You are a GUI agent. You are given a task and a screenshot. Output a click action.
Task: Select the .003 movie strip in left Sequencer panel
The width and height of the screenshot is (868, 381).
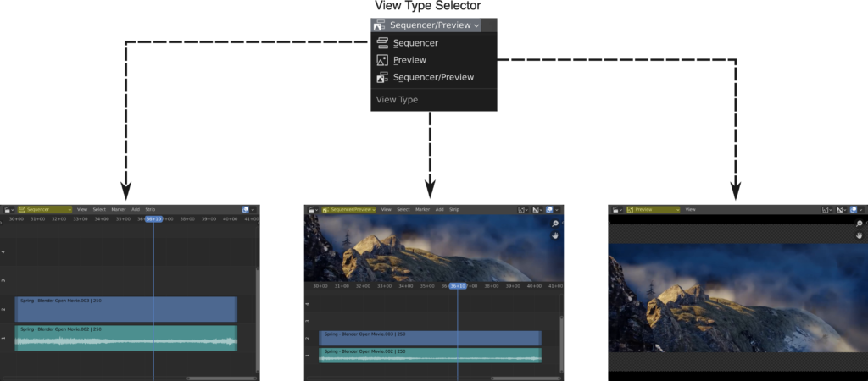click(126, 309)
